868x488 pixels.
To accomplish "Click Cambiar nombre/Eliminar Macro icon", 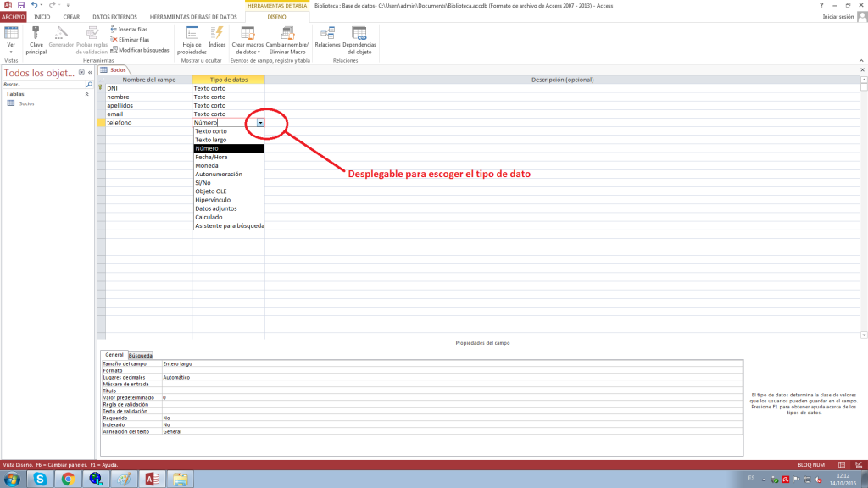I will (286, 34).
